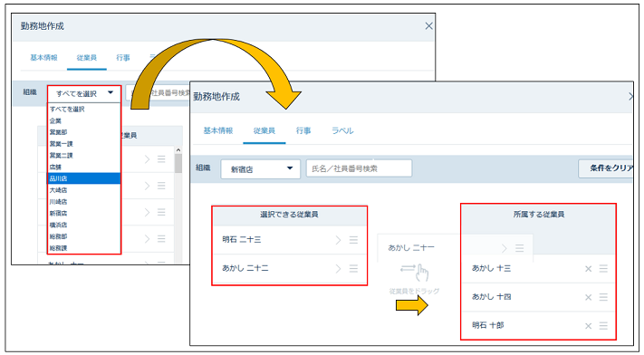
Task: Select 総務課 in the dropdown list
Action: click(84, 248)
